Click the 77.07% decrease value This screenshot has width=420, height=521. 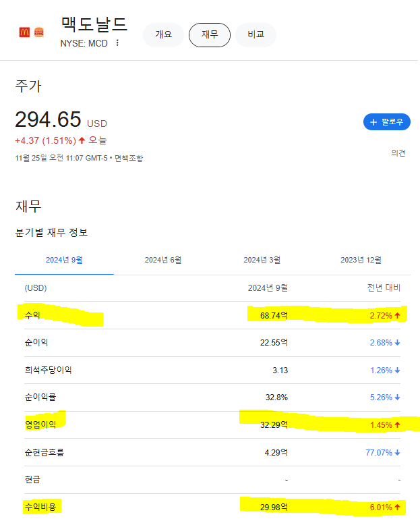click(383, 453)
